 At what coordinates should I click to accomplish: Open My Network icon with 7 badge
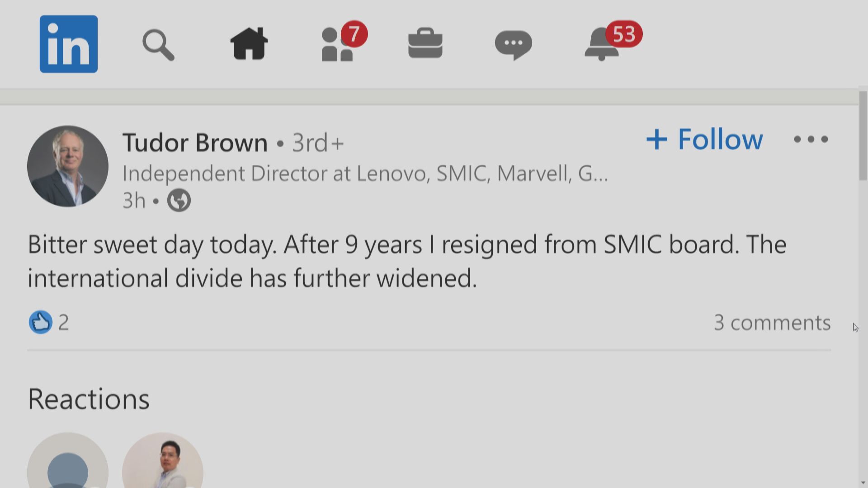[x=338, y=44]
